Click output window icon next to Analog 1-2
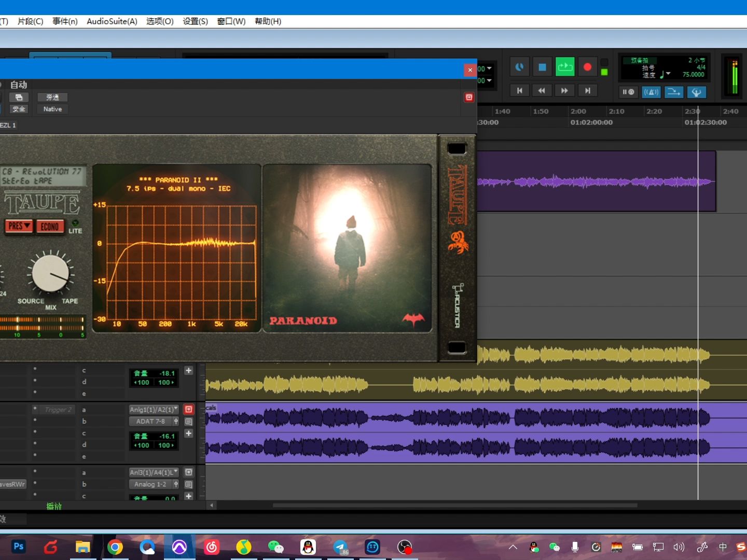This screenshot has height=560, width=747. click(176, 484)
